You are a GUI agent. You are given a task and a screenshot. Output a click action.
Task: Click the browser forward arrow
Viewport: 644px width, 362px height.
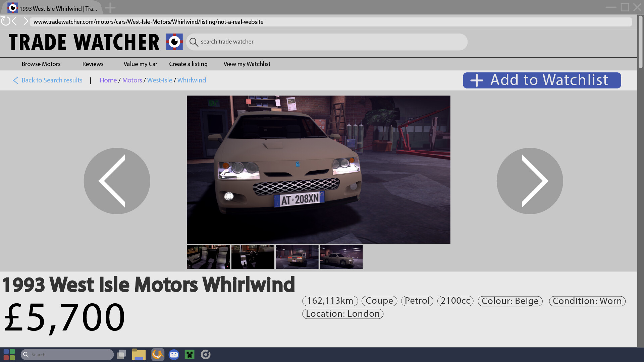click(25, 21)
